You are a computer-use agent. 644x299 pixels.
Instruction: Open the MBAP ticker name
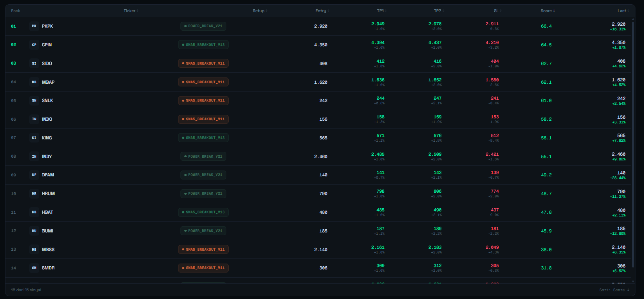coord(48,82)
